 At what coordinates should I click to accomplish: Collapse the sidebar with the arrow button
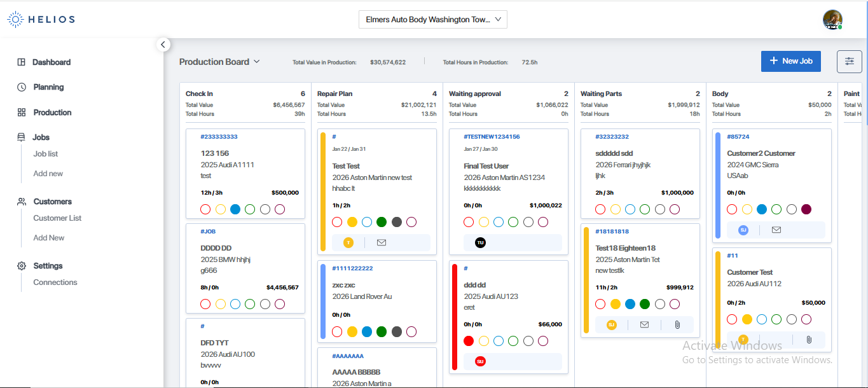pyautogui.click(x=163, y=45)
